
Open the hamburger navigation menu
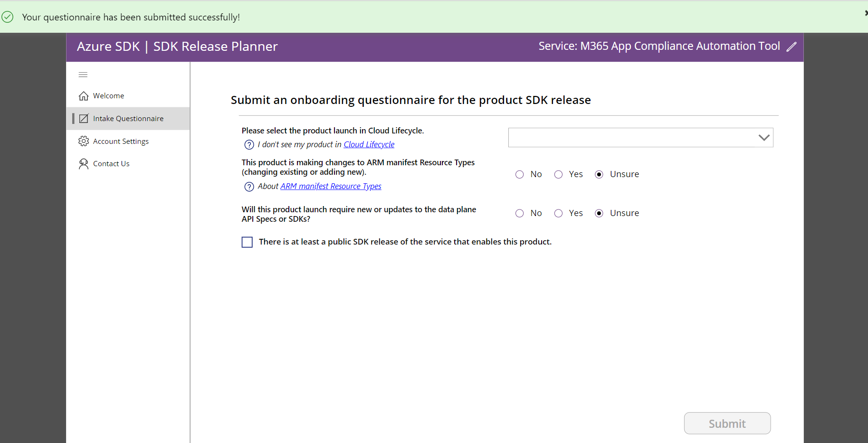pos(83,75)
